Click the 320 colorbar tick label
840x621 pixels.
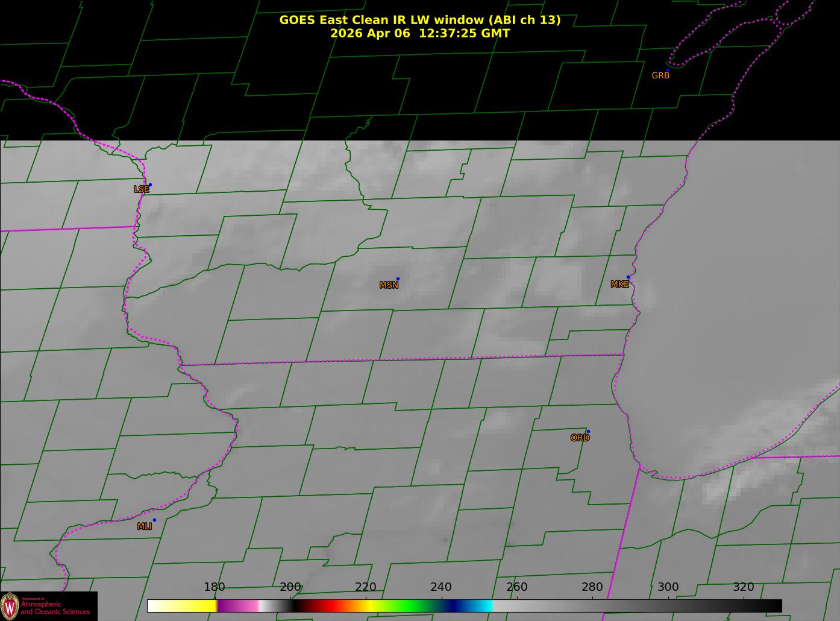[744, 587]
